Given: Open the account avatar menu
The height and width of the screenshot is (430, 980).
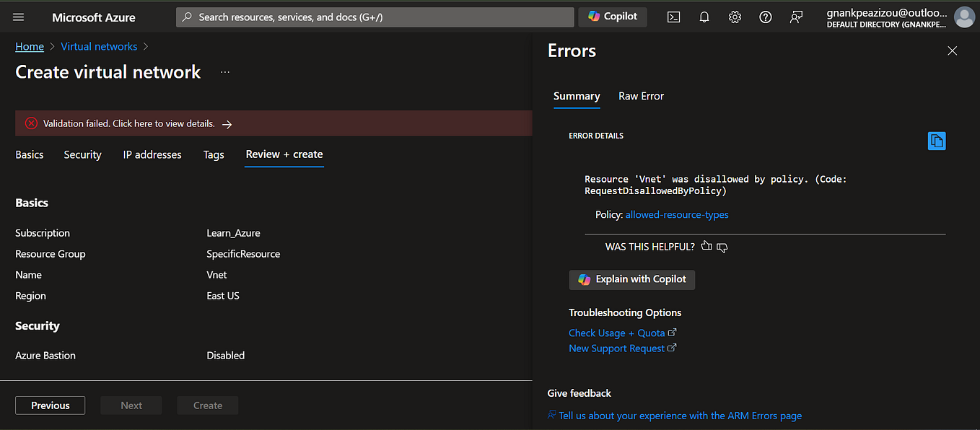Looking at the screenshot, I should [x=965, y=17].
